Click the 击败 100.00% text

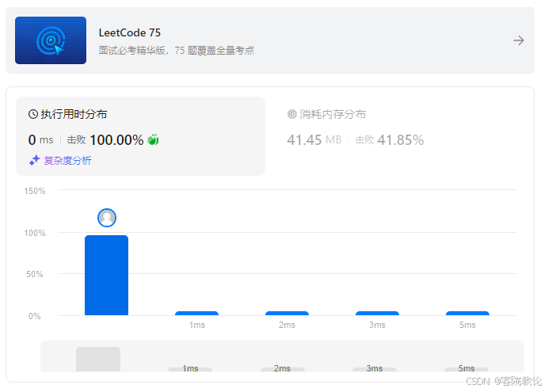tap(105, 140)
